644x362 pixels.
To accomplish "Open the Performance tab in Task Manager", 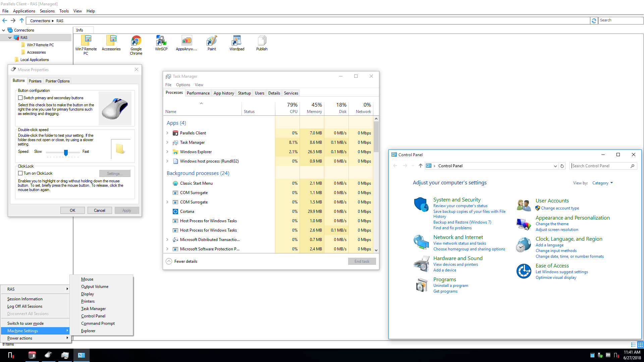I will pos(198,93).
